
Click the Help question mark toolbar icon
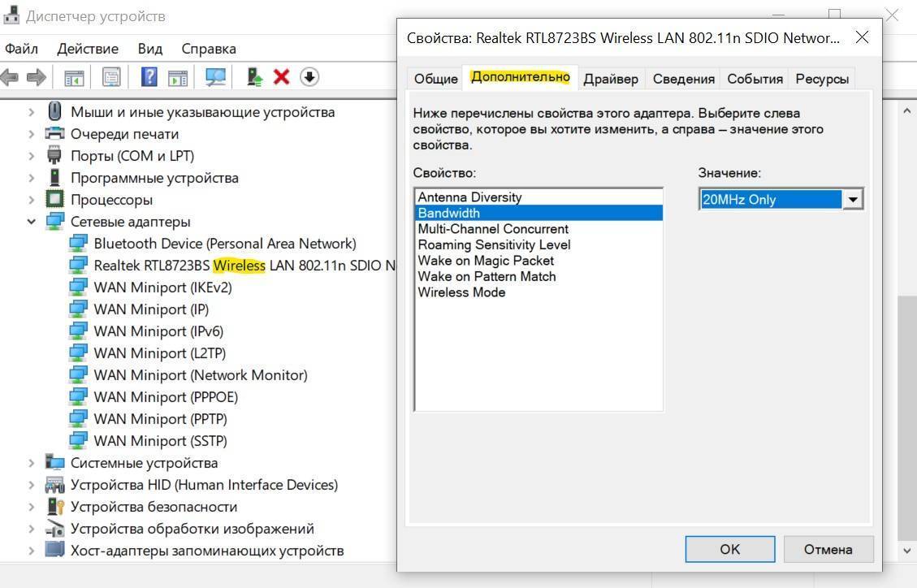click(149, 77)
